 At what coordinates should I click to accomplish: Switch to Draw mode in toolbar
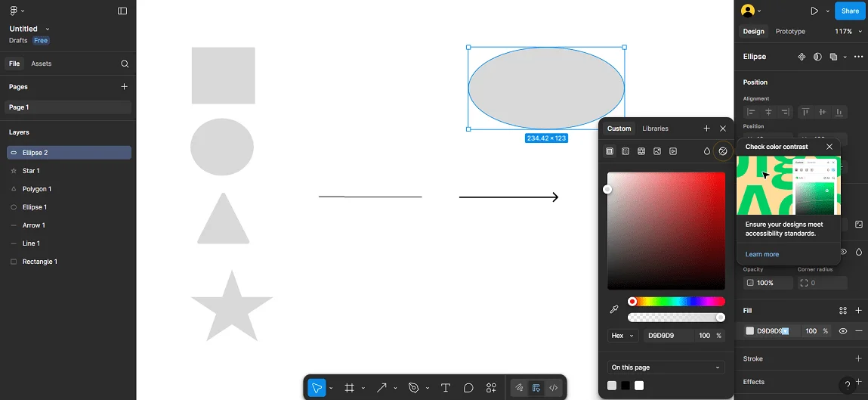tap(519, 388)
